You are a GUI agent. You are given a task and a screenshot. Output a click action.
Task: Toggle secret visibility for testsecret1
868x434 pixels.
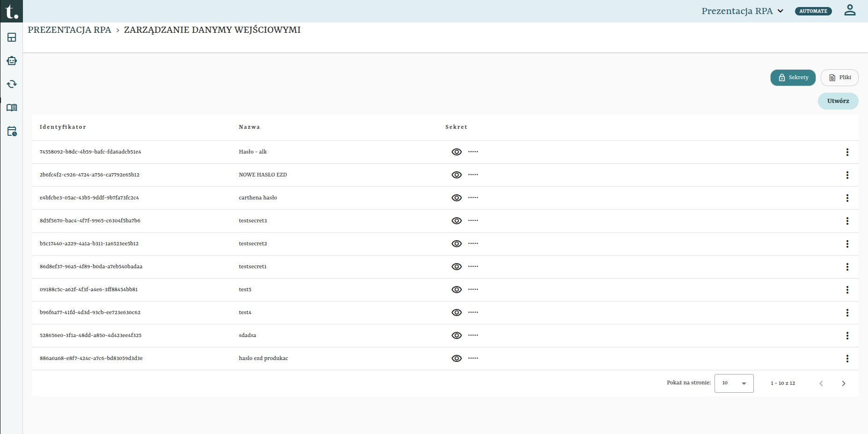[457, 267]
